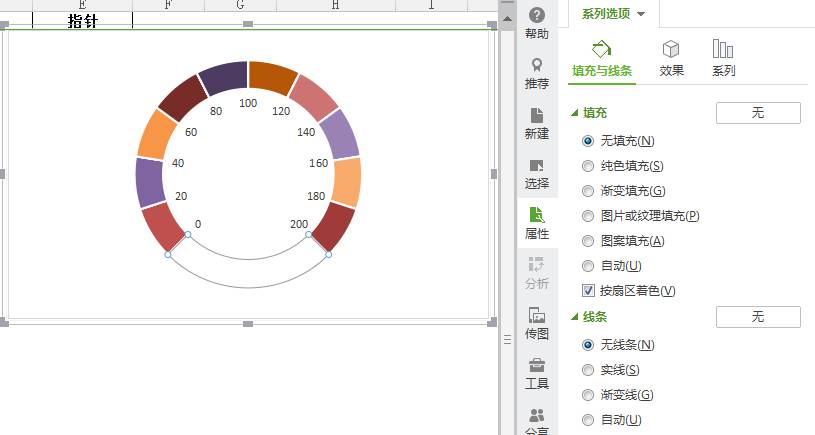Select 自动(U) under fill options
Image resolution: width=815 pixels, height=435 pixels.
point(588,266)
